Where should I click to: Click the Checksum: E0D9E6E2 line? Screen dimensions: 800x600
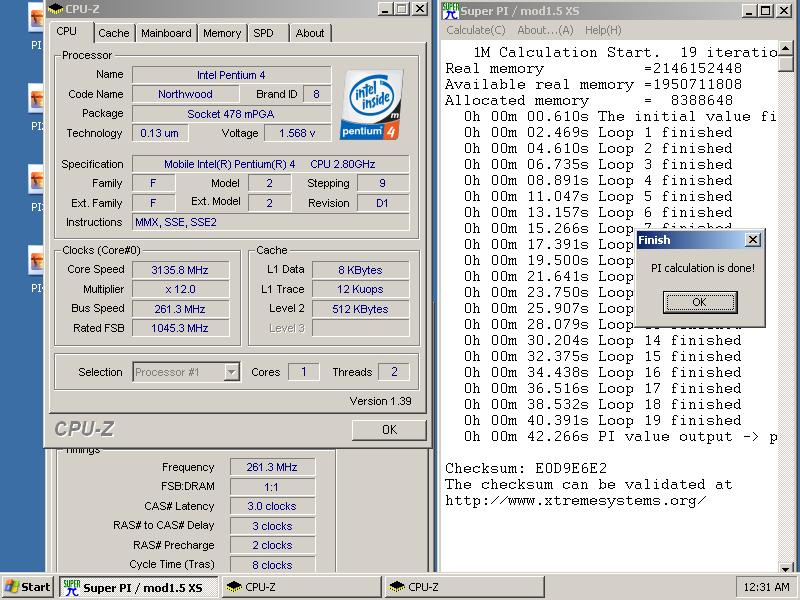(x=526, y=468)
